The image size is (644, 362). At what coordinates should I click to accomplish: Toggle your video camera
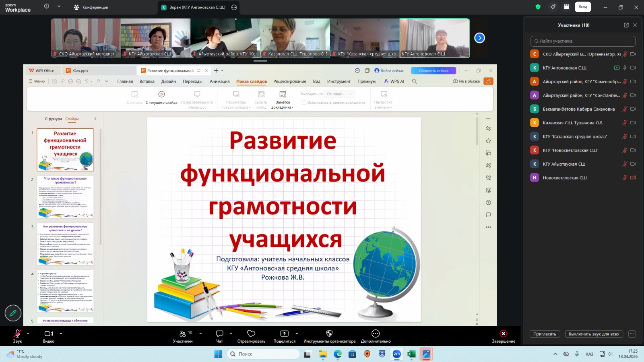(x=49, y=334)
